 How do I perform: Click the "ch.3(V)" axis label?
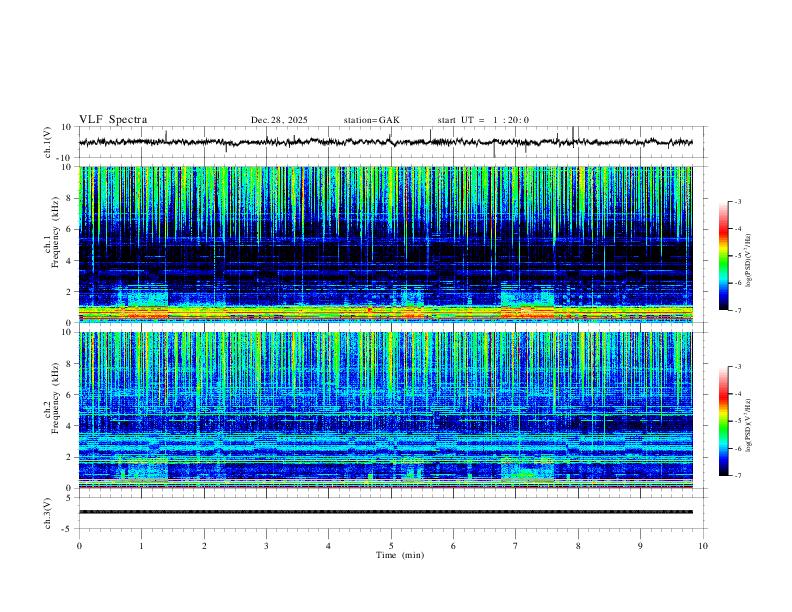coord(48,514)
